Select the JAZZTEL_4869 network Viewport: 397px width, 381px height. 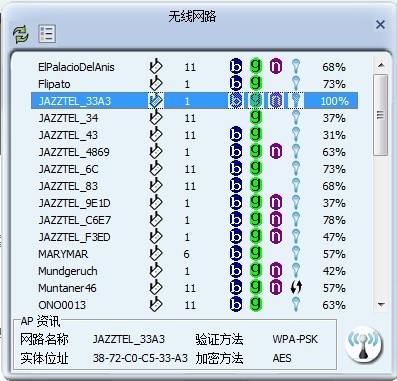[x=194, y=152]
